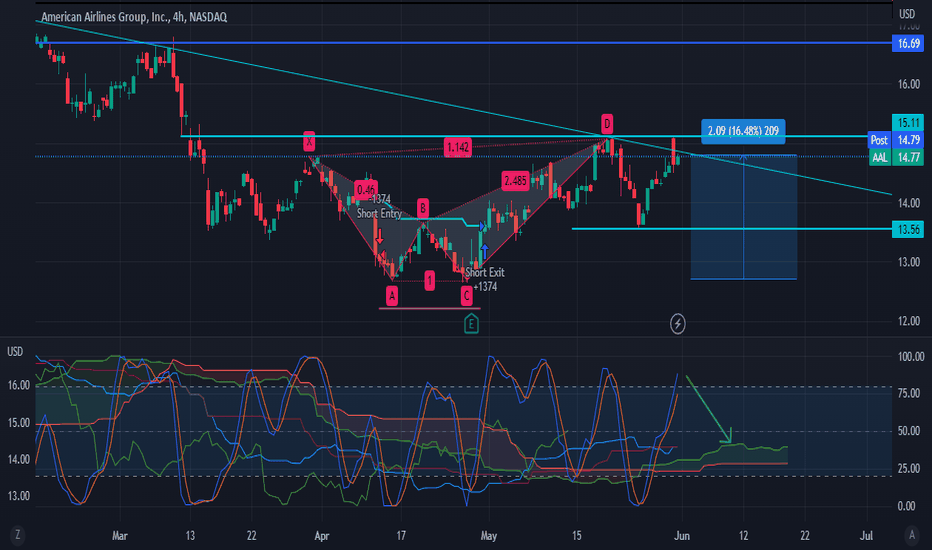Click the A auto-scale button at bottom right
932x550 pixels.
911,535
